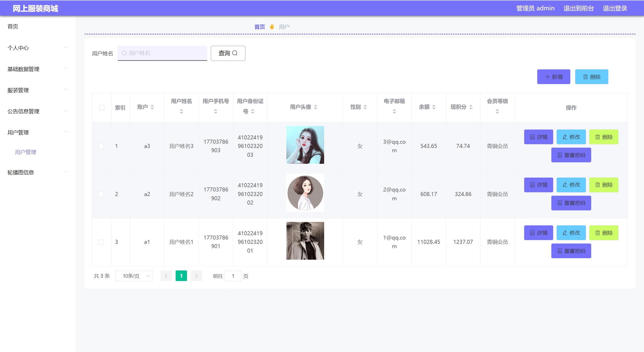Image resolution: width=644 pixels, height=352 pixels.
Task: Select 用户管理 submenu item
Action: coord(26,152)
